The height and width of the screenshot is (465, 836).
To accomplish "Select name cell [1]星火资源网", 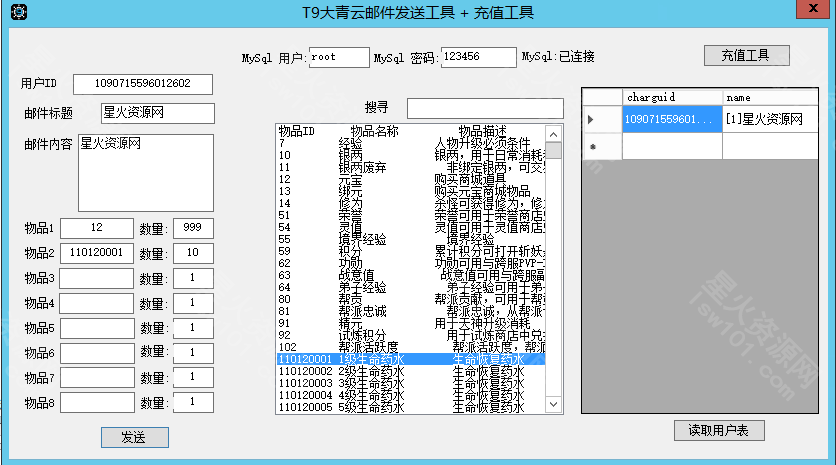I will coord(770,119).
